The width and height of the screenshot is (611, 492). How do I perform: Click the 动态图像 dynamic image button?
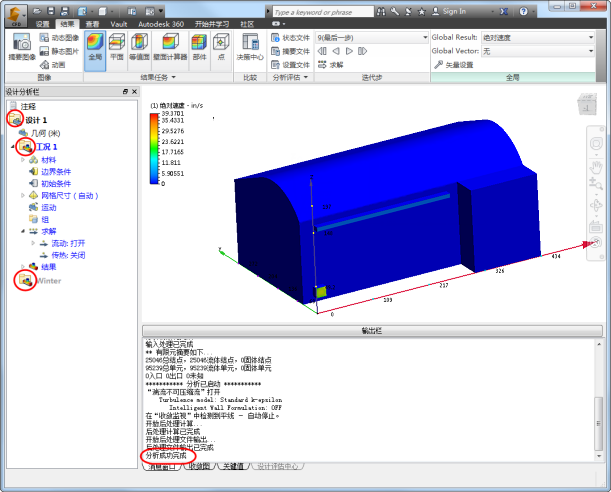pyautogui.click(x=59, y=38)
